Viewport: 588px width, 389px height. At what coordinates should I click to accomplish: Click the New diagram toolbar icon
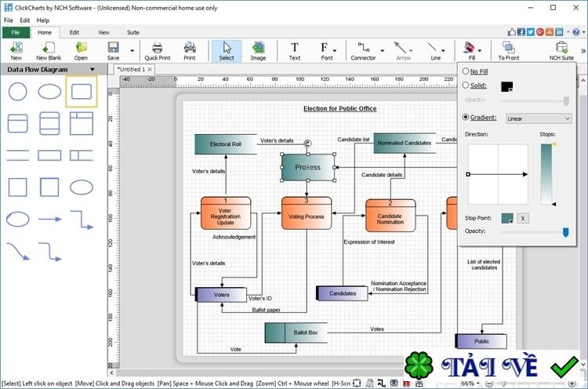point(16,51)
